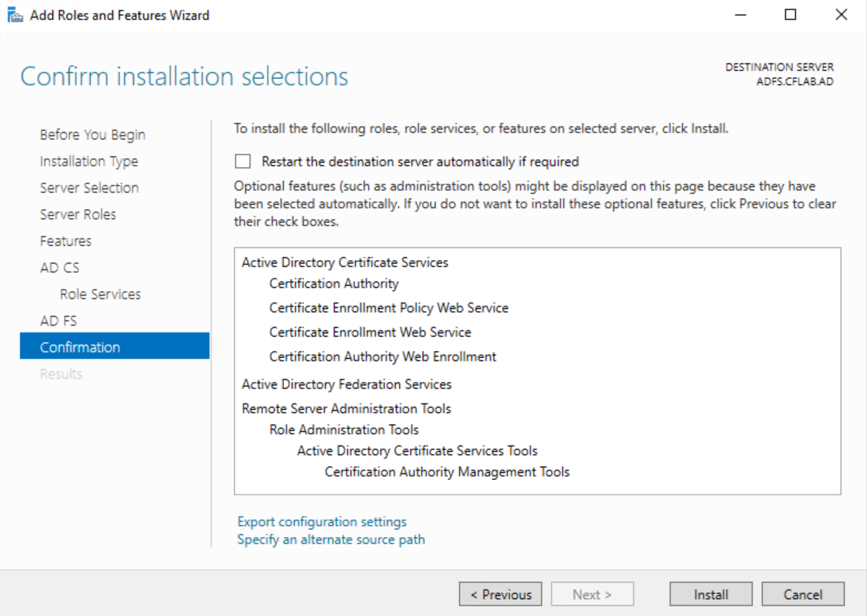Screen dimensions: 867x616
Task: Click Certification Authority Web Enrollment item
Action: pos(383,356)
